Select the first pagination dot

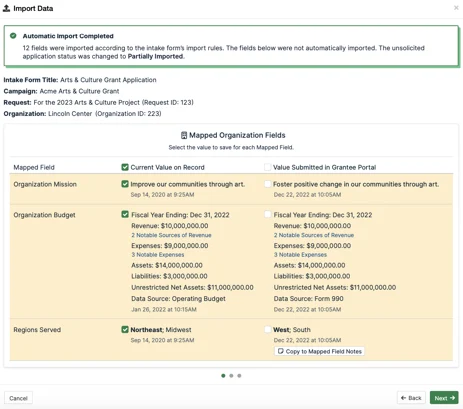(x=223, y=376)
